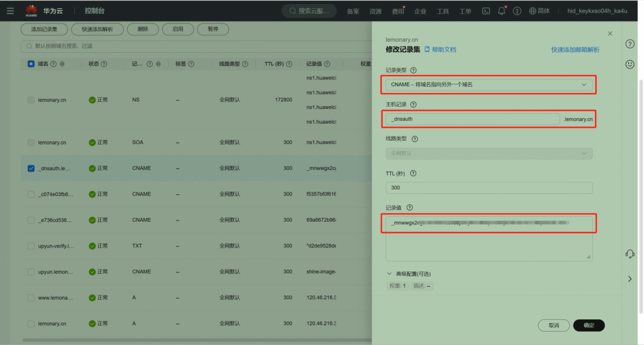Viewport: 644px width, 345px height.
Task: Open the headset customer service icon
Action: (x=630, y=254)
